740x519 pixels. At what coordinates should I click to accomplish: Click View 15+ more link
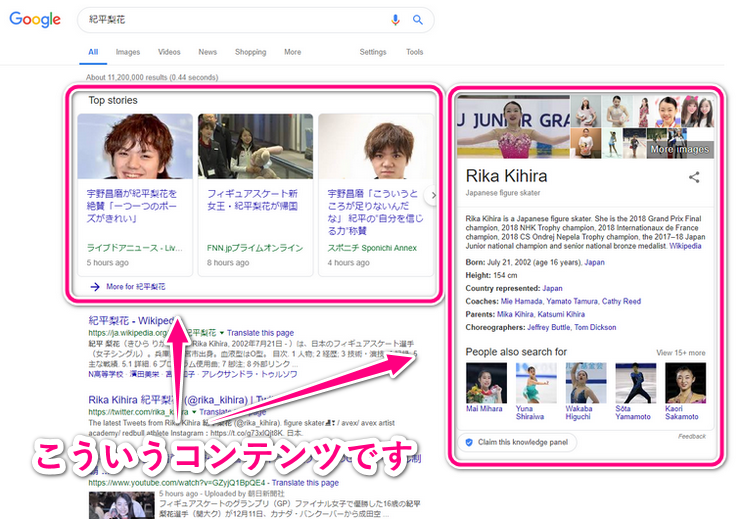(681, 353)
